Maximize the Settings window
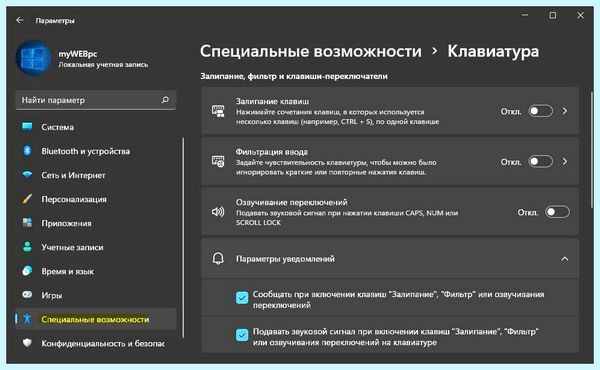Screen dimensions: 600x370 point(553,15)
